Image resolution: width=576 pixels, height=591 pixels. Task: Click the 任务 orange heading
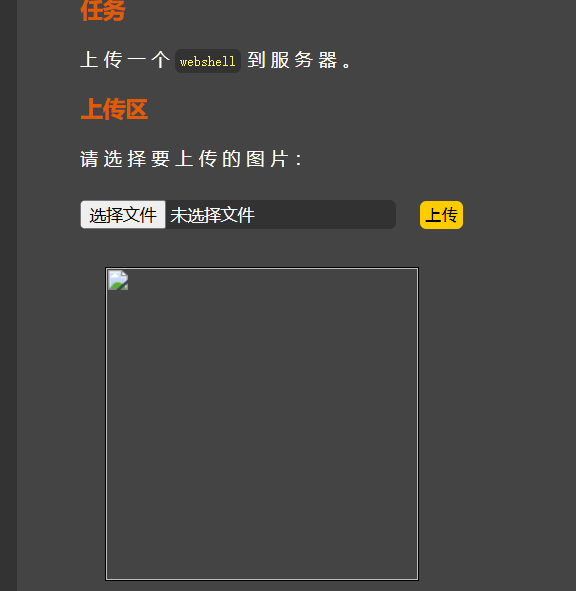(x=103, y=10)
